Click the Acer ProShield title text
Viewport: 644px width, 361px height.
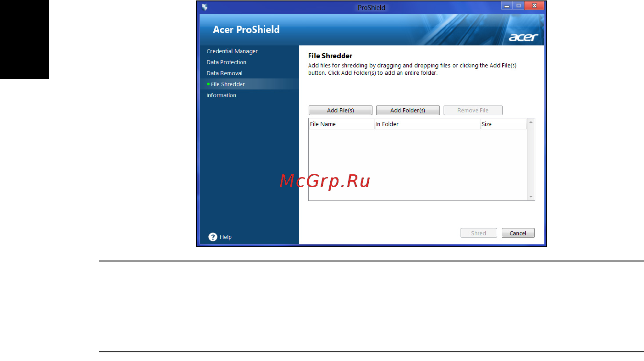(246, 30)
